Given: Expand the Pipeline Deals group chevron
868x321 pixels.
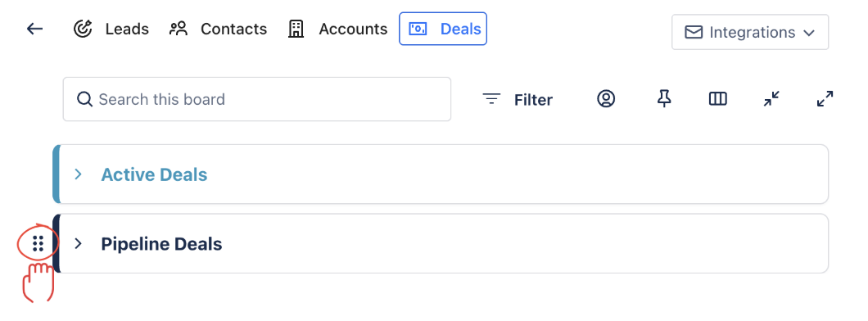Looking at the screenshot, I should click(78, 243).
